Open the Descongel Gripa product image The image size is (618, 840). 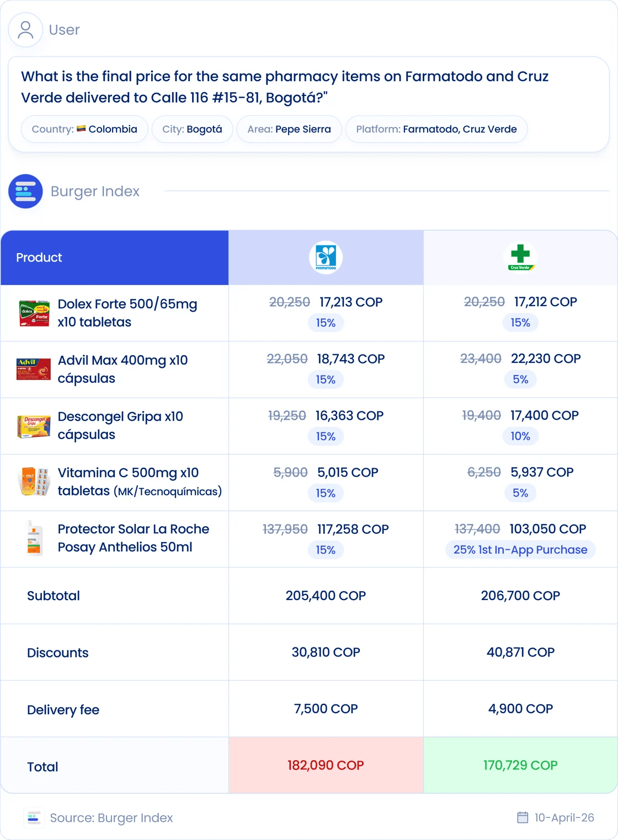34,426
